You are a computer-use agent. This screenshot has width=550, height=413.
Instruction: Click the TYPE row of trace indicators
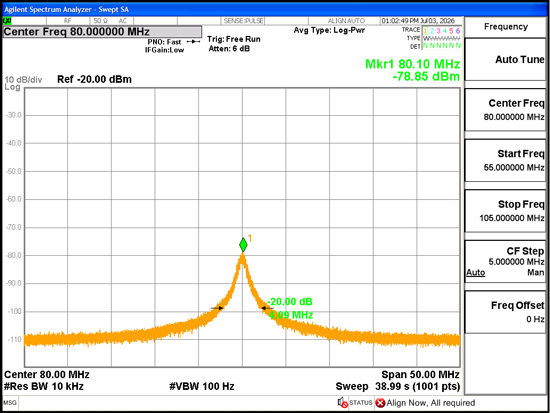442,38
